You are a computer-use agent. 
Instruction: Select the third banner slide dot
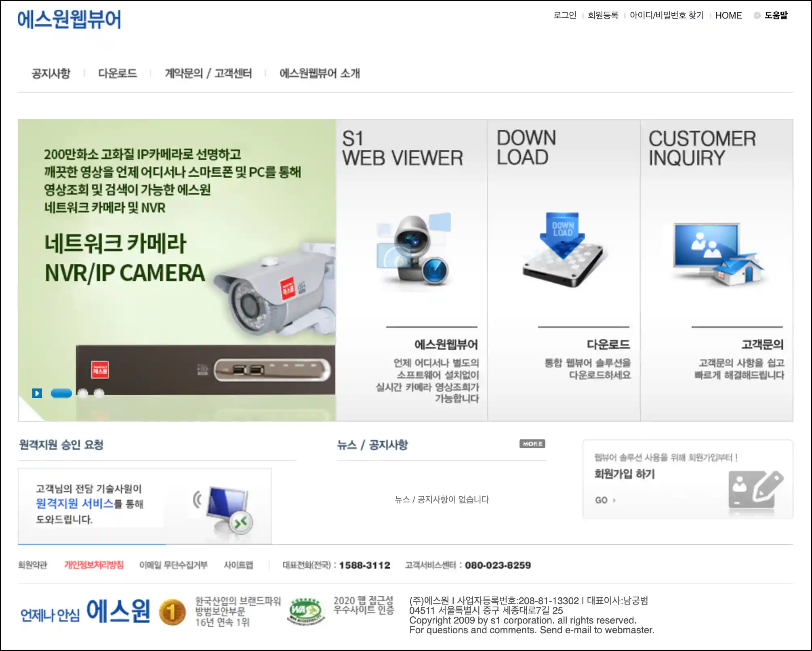click(x=99, y=393)
